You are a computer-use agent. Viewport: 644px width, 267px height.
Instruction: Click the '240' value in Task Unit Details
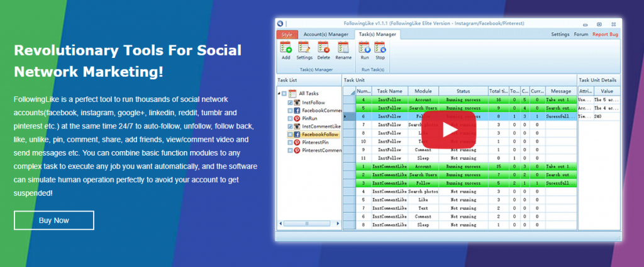click(x=607, y=116)
